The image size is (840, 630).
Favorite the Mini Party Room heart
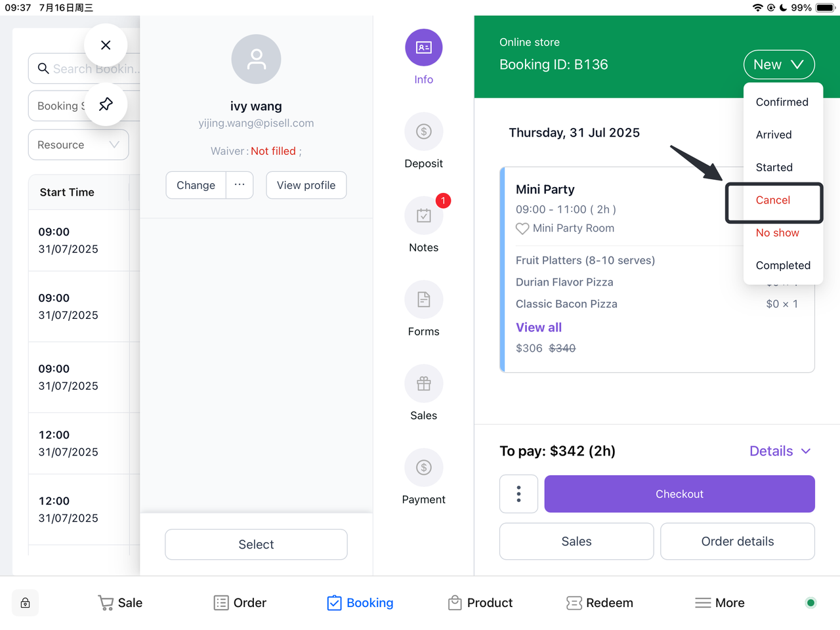tap(522, 228)
